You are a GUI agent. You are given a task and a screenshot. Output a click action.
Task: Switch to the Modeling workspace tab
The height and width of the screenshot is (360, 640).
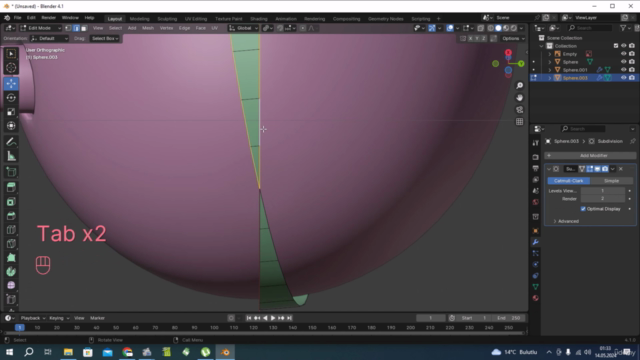coord(139,19)
